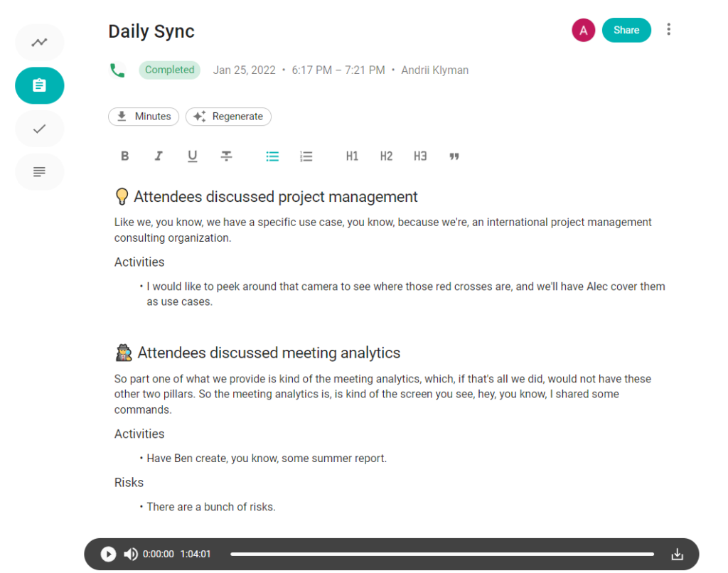Select the meeting notes clipboard sidebar icon

coord(40,85)
